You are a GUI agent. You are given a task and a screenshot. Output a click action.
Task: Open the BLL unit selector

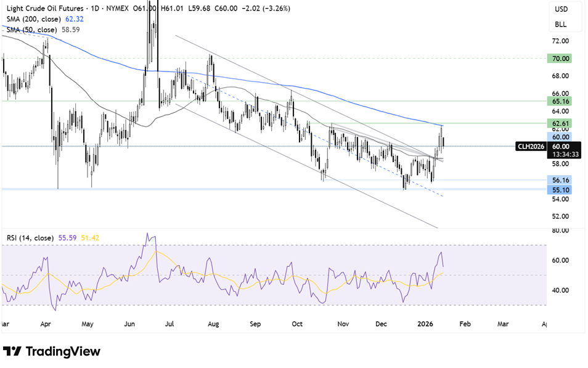point(561,25)
